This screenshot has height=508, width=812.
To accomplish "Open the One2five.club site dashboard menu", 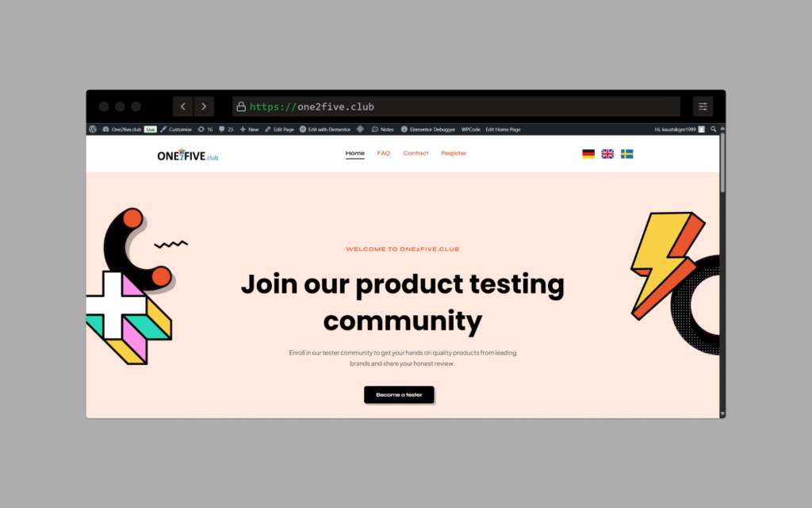I will [122, 129].
